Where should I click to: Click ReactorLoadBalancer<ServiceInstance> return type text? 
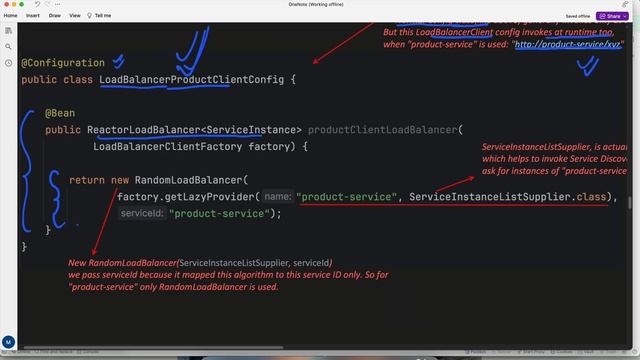[x=194, y=130]
